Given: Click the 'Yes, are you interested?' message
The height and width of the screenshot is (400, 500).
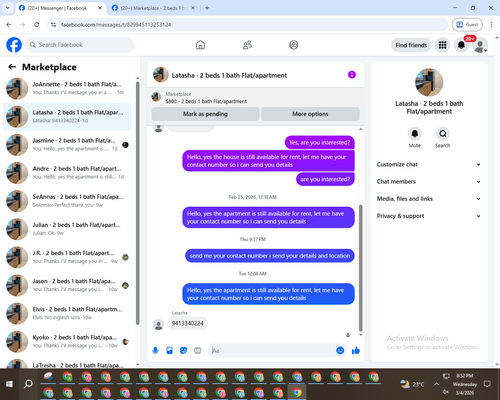Looking at the screenshot, I should (320, 142).
